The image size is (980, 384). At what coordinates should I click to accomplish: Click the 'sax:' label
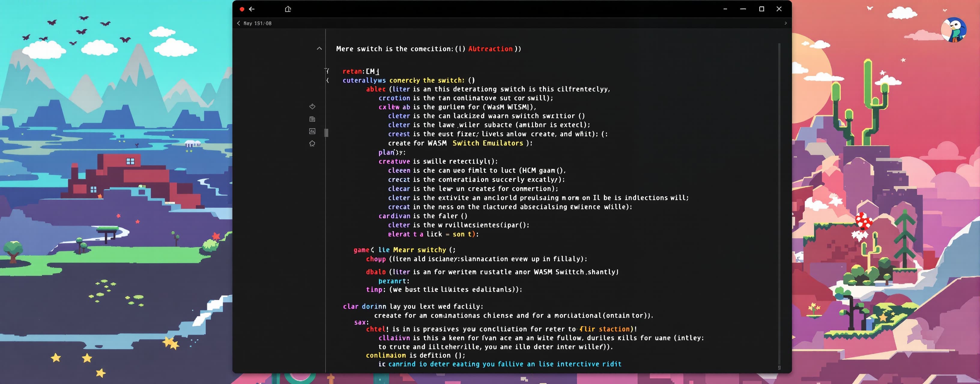pyautogui.click(x=361, y=322)
